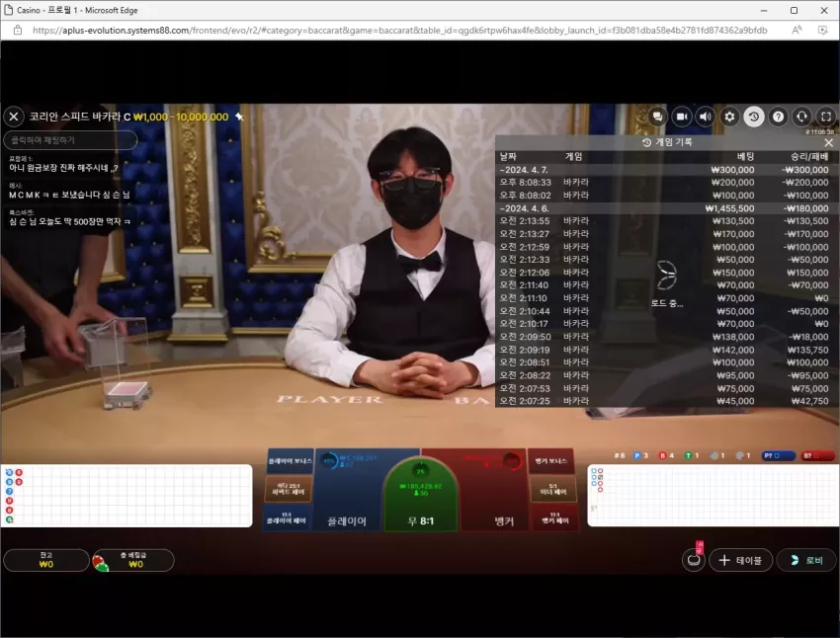Bet on the 뱅커 area
This screenshot has height=638, width=840.
(495, 490)
